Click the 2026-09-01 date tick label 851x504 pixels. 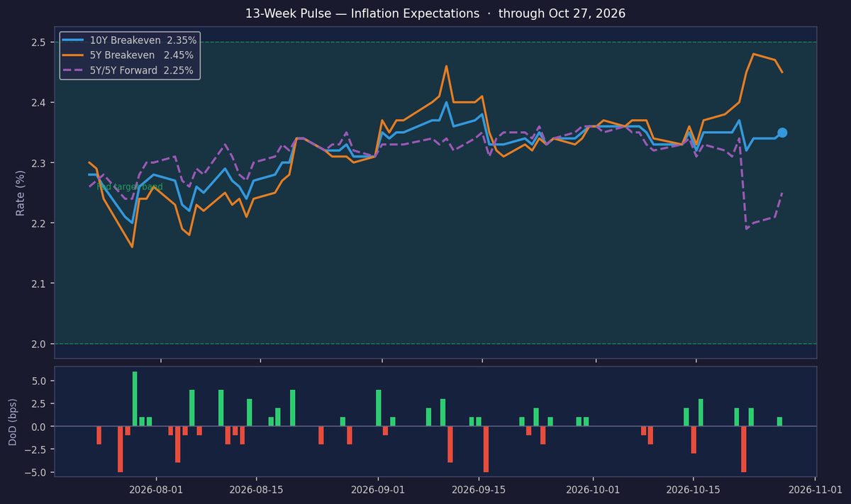click(x=379, y=489)
